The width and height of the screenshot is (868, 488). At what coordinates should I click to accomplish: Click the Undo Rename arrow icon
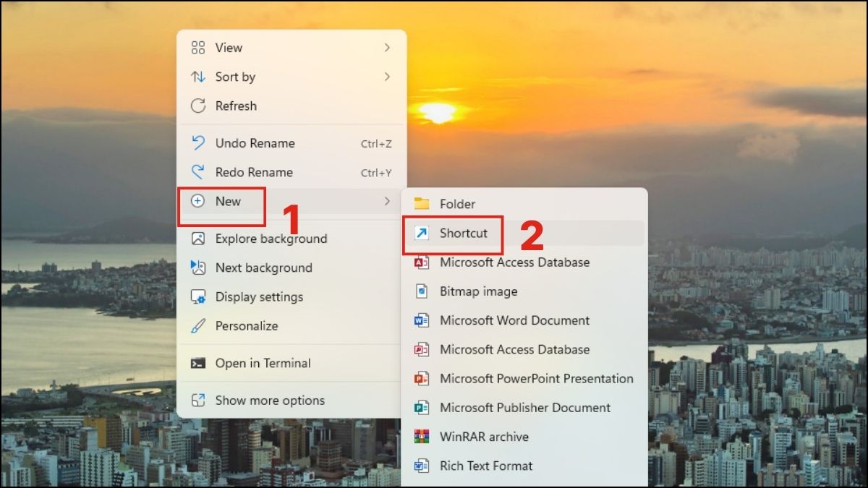pos(197,142)
